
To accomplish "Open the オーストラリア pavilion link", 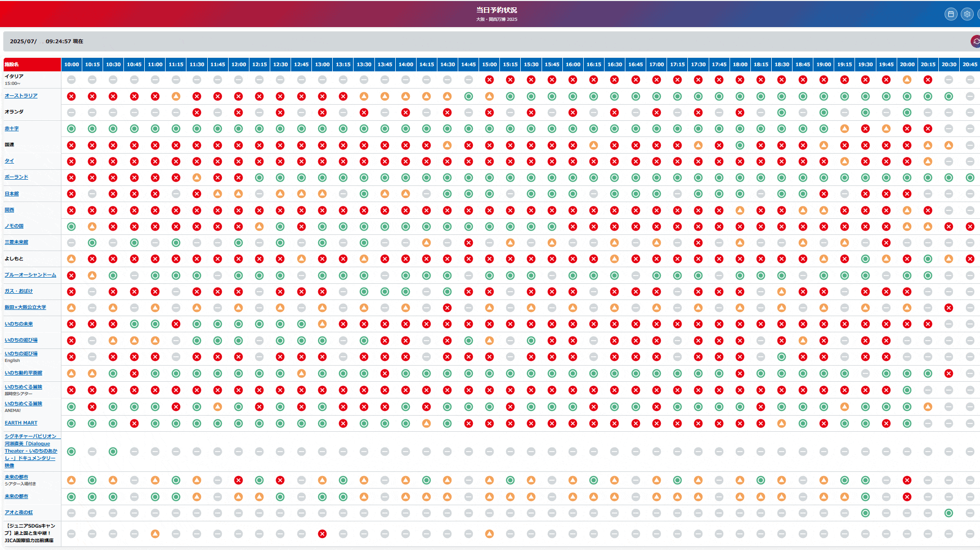I will (x=21, y=96).
